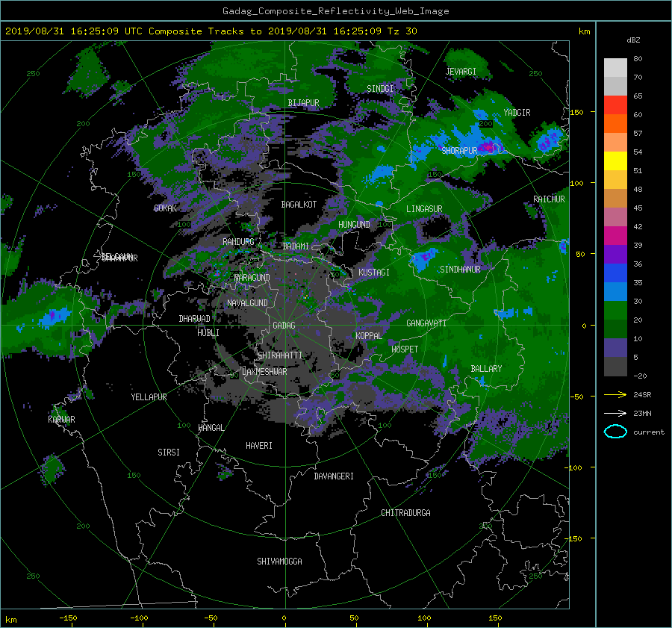Click the KUSTAGI city label
This screenshot has height=628, width=672.
(374, 273)
